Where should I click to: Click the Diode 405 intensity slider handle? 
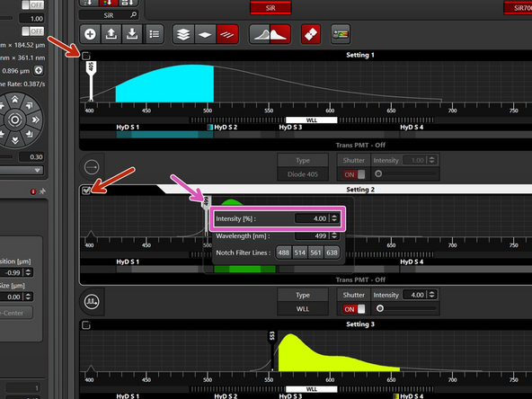[378, 173]
